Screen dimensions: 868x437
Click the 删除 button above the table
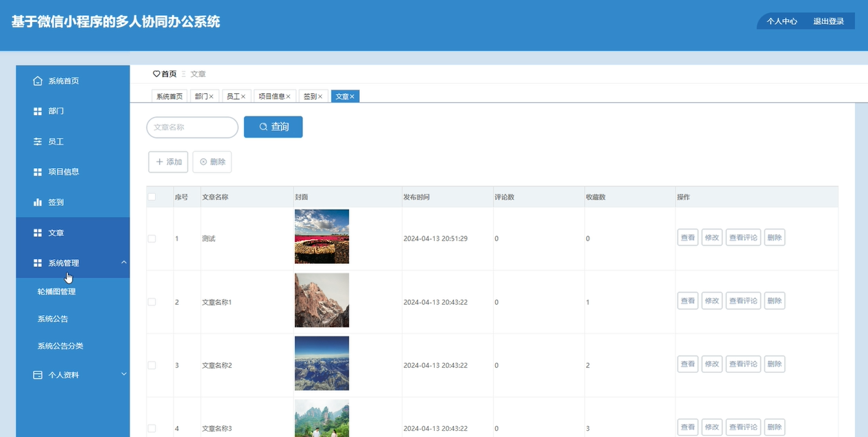coord(212,162)
